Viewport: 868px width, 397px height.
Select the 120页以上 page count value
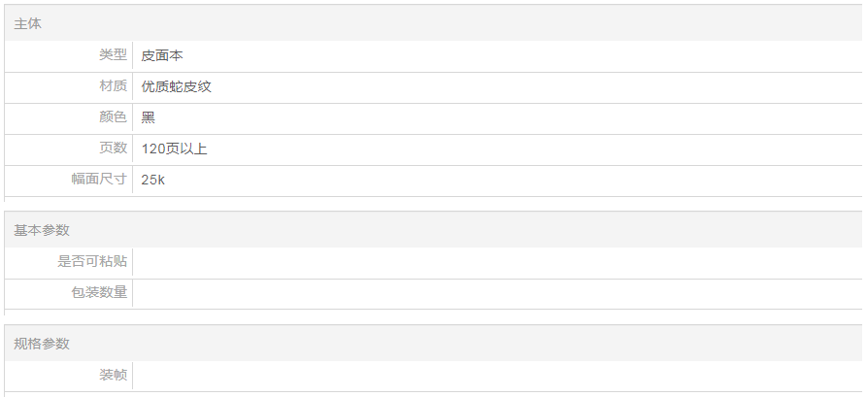click(174, 149)
